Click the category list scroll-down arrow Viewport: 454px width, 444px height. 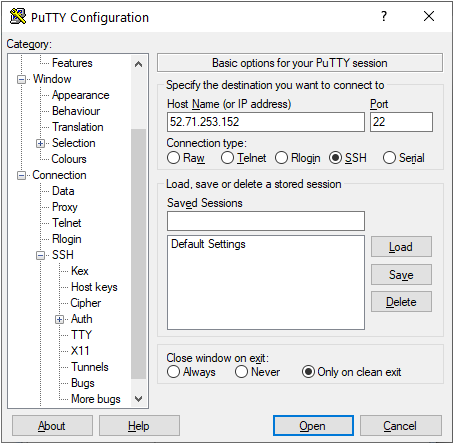(138, 399)
